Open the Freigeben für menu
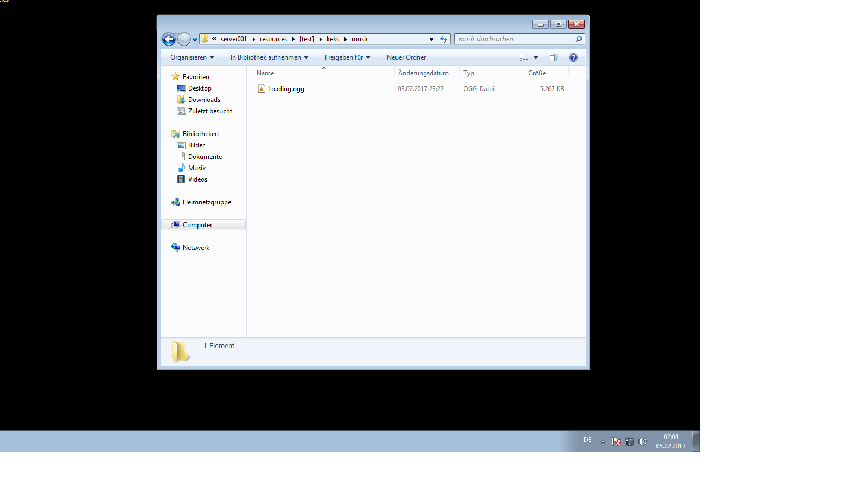This screenshot has width=868, height=488. 347,57
